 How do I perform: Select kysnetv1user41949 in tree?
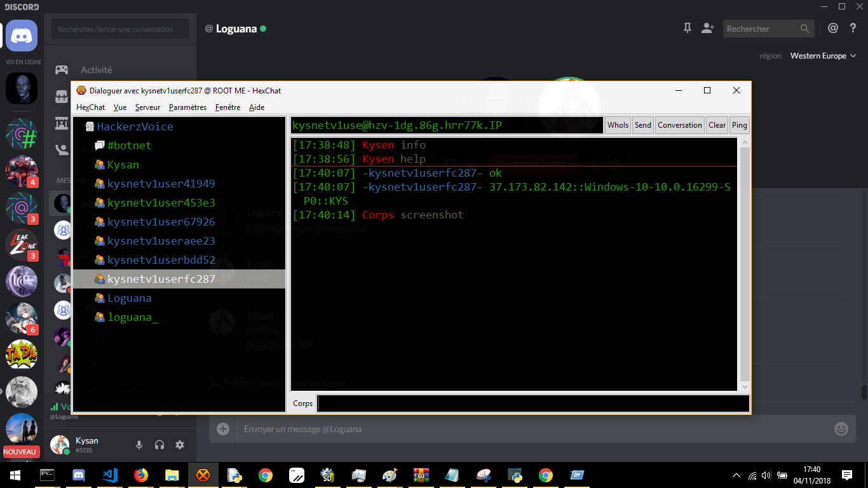tap(161, 184)
